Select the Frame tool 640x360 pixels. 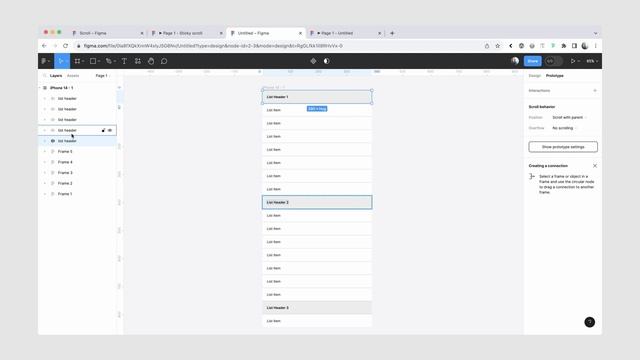(77, 61)
